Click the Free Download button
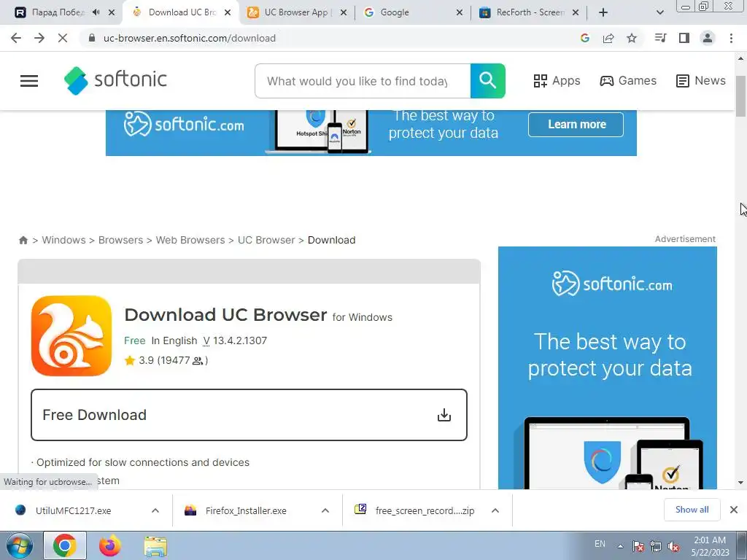747x560 pixels. (x=249, y=415)
